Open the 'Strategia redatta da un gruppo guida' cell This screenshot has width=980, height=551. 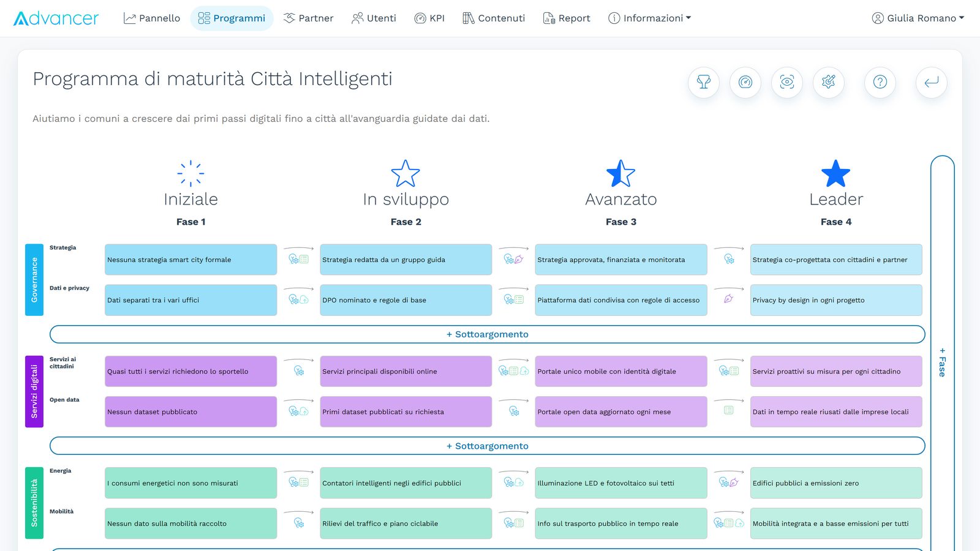(x=406, y=260)
